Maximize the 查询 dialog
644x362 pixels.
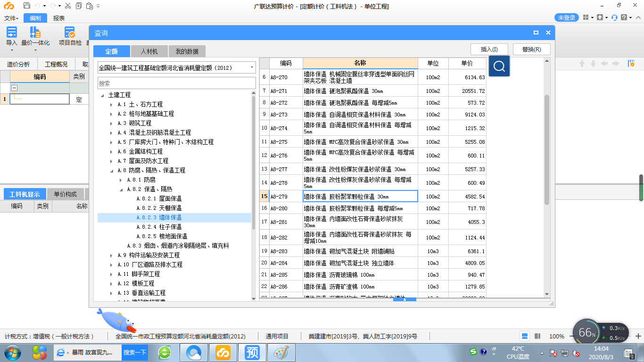[536, 33]
